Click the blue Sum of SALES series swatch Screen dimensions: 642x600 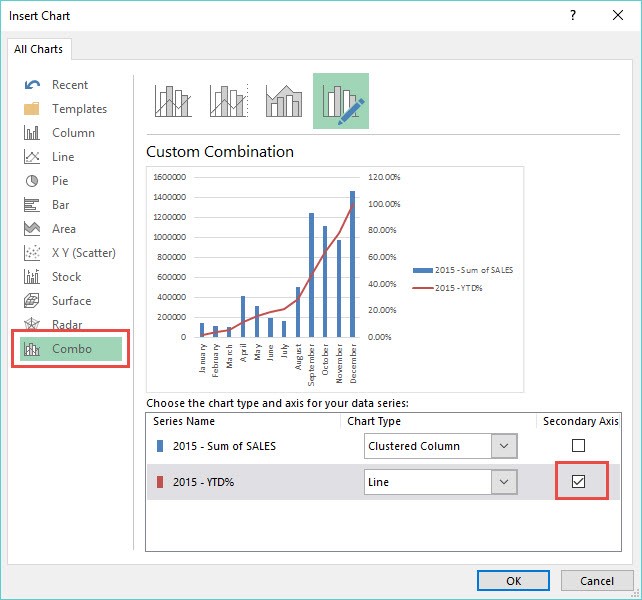[x=160, y=446]
